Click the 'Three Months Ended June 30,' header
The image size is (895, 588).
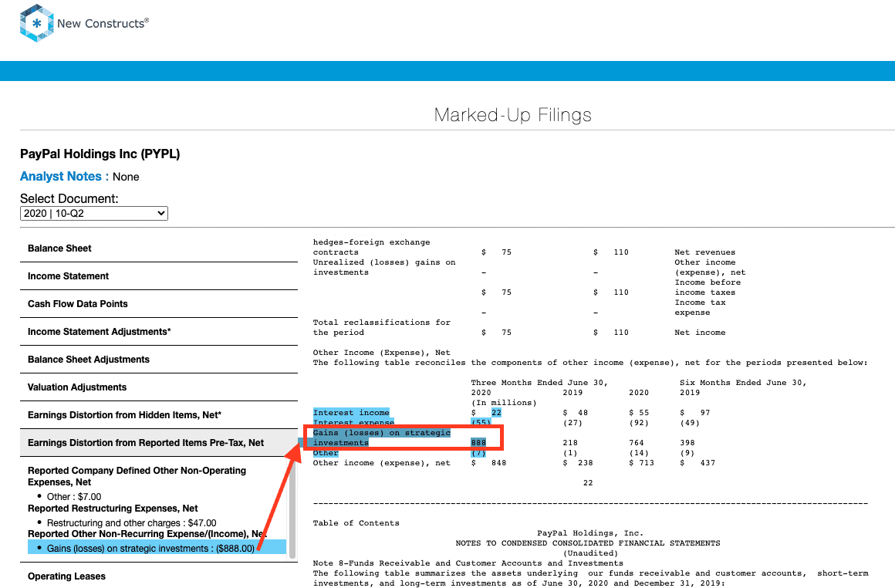[539, 383]
